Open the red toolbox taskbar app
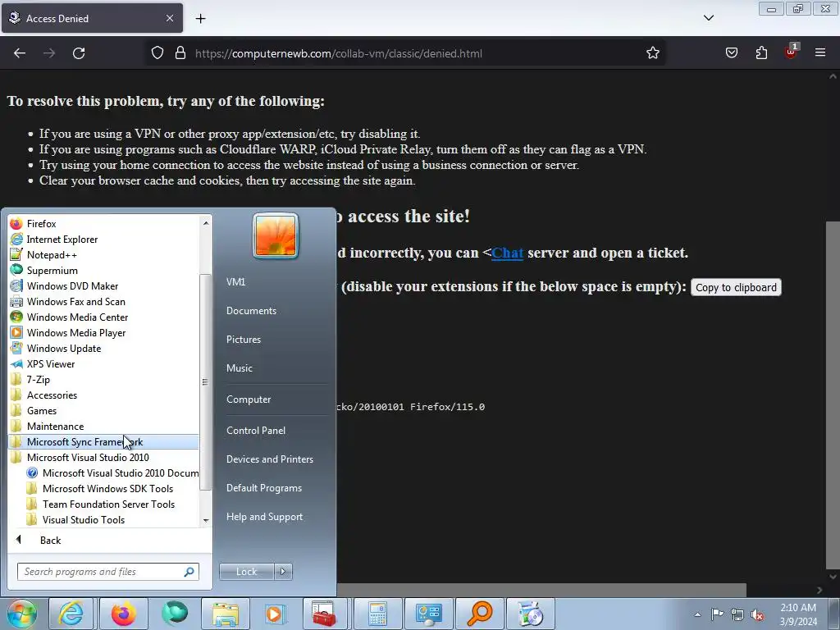840x630 pixels. (324, 614)
